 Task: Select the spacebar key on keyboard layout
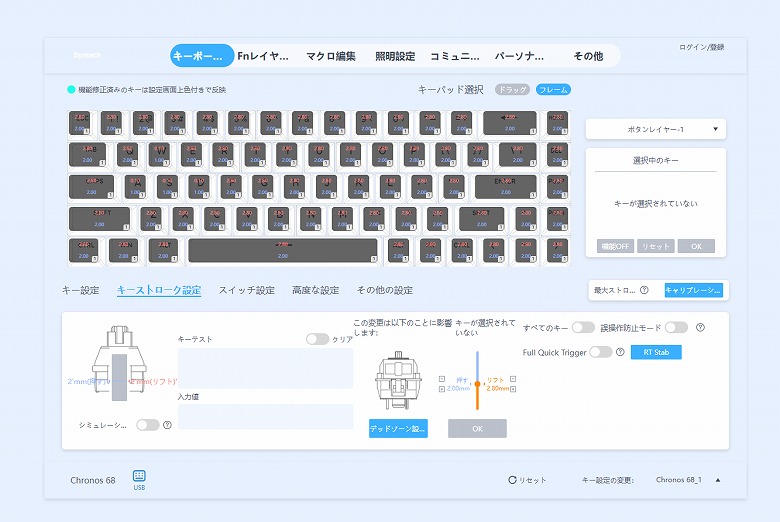click(x=283, y=250)
